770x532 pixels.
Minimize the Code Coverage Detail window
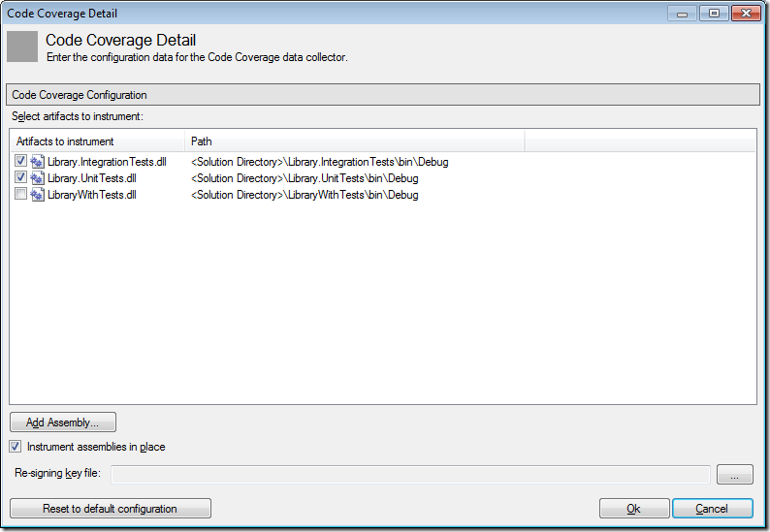click(x=682, y=14)
